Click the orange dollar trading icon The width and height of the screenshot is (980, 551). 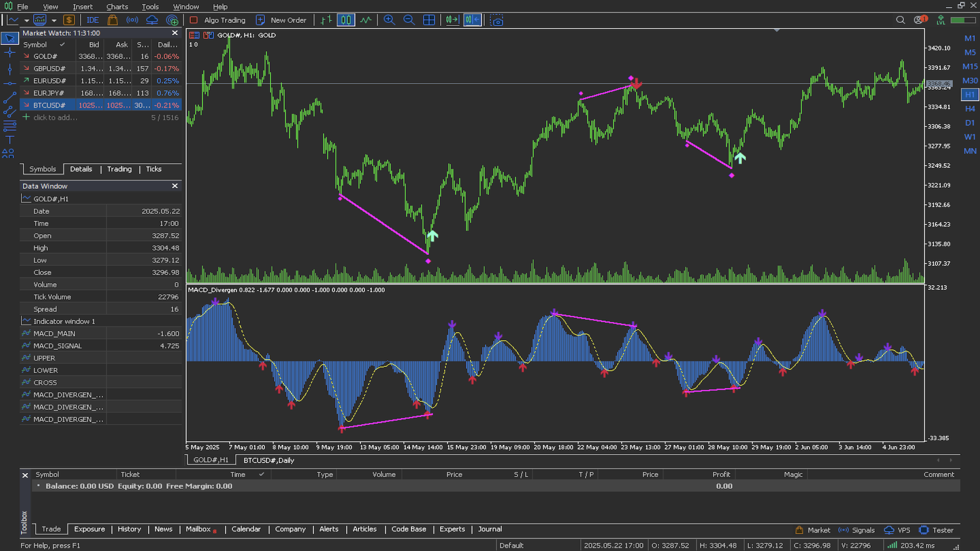pyautogui.click(x=69, y=20)
